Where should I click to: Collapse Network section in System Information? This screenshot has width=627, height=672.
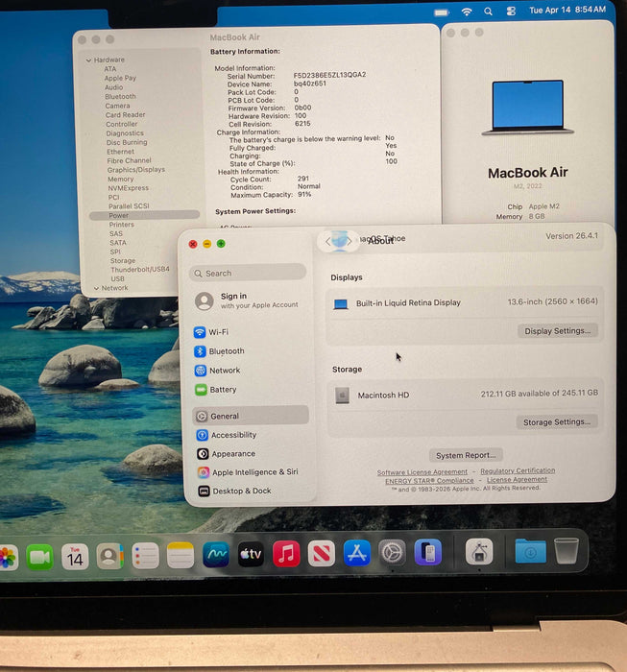coord(96,288)
